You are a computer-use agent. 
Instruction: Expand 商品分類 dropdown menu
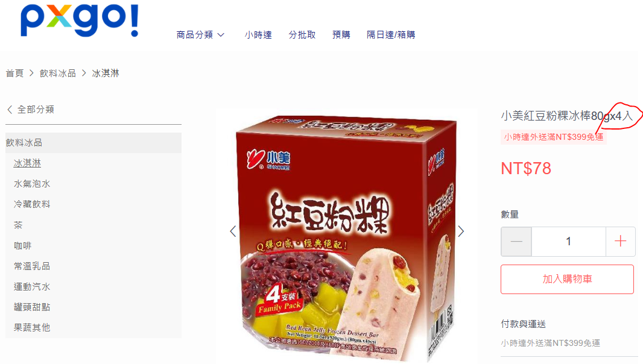(x=200, y=35)
